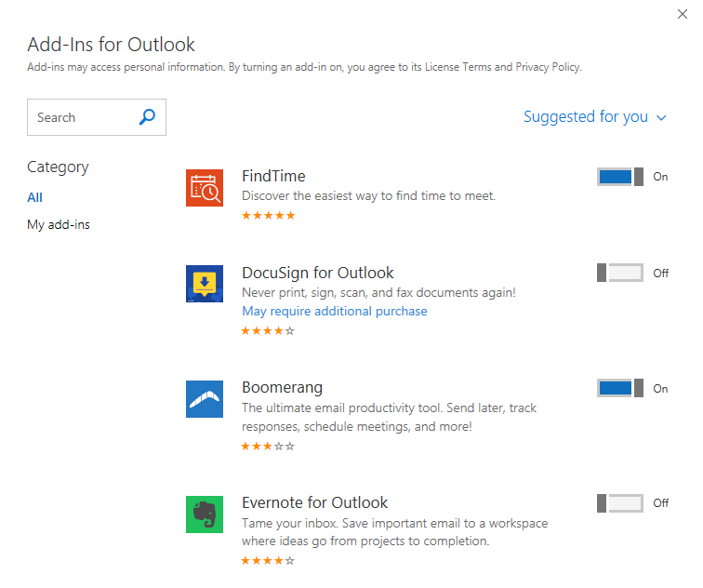The image size is (703, 588).
Task: Click the Boomerang add-in icon
Action: tap(205, 399)
